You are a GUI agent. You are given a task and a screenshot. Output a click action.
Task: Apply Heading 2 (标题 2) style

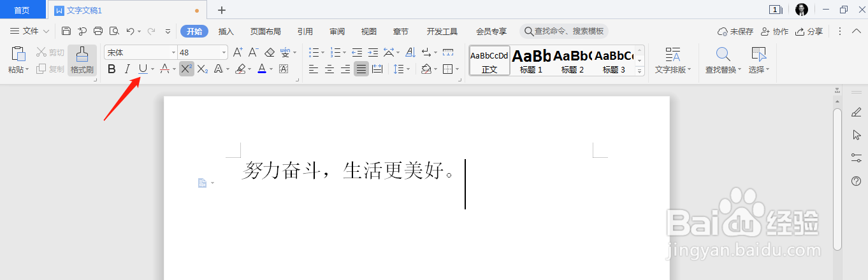pyautogui.click(x=572, y=60)
